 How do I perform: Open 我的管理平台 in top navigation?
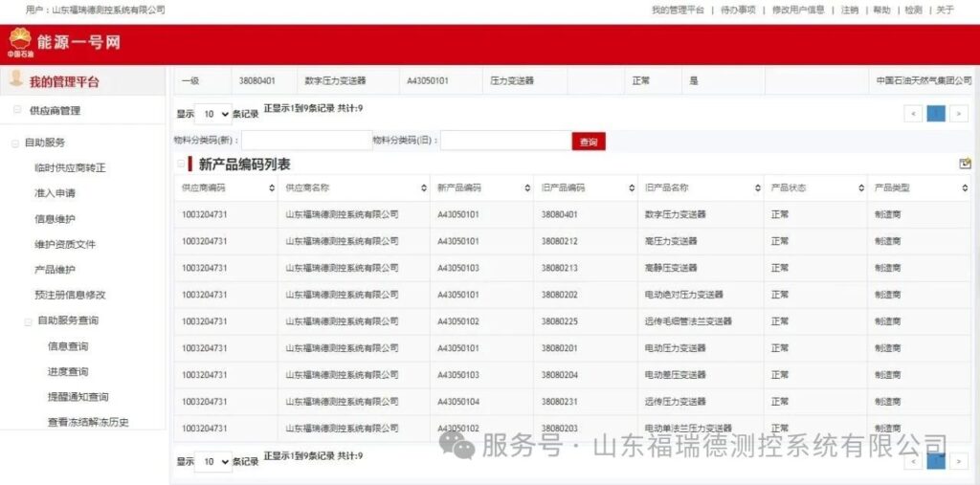[x=678, y=10]
